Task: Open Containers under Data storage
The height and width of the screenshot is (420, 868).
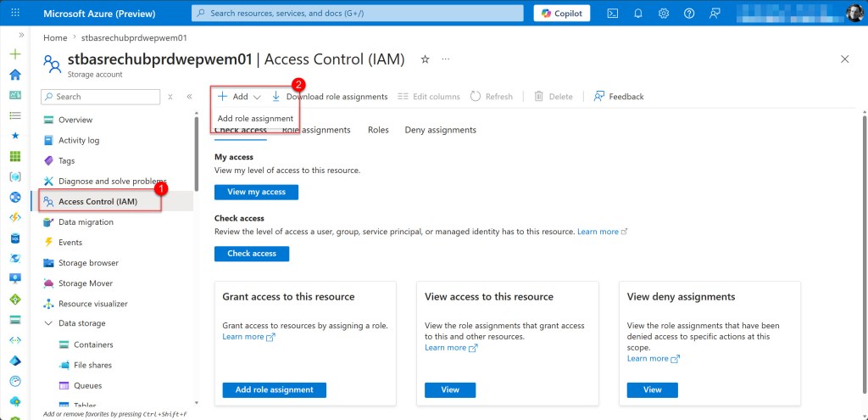Action: coord(93,344)
